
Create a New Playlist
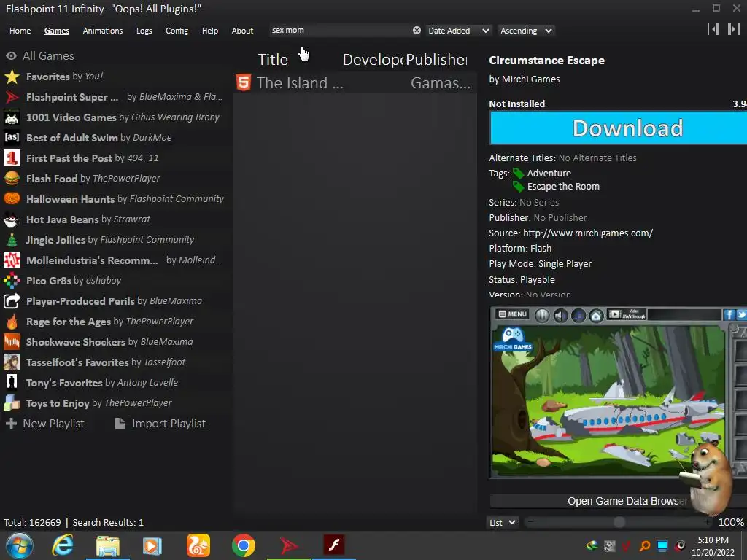[x=44, y=424]
